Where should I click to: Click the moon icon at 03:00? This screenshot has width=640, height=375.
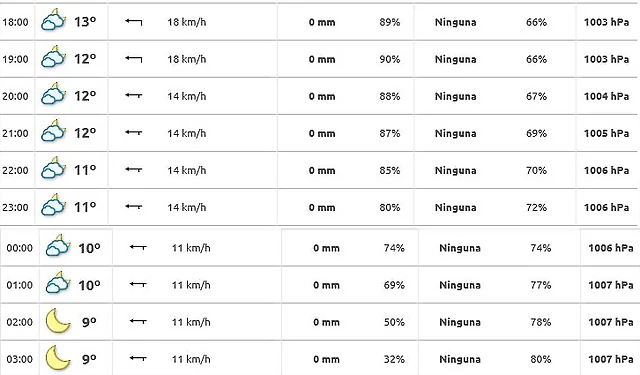pos(58,358)
